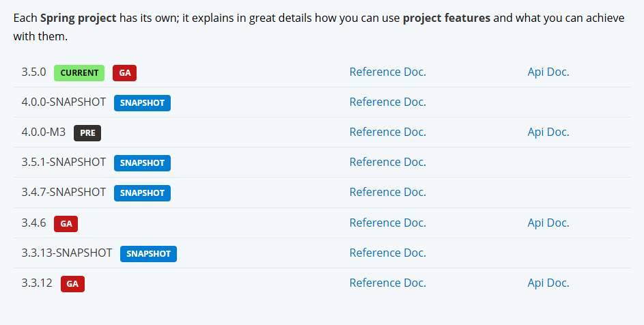The width and height of the screenshot is (644, 325).
Task: Open Reference Doc. for version 3.4.6
Action: (x=387, y=223)
